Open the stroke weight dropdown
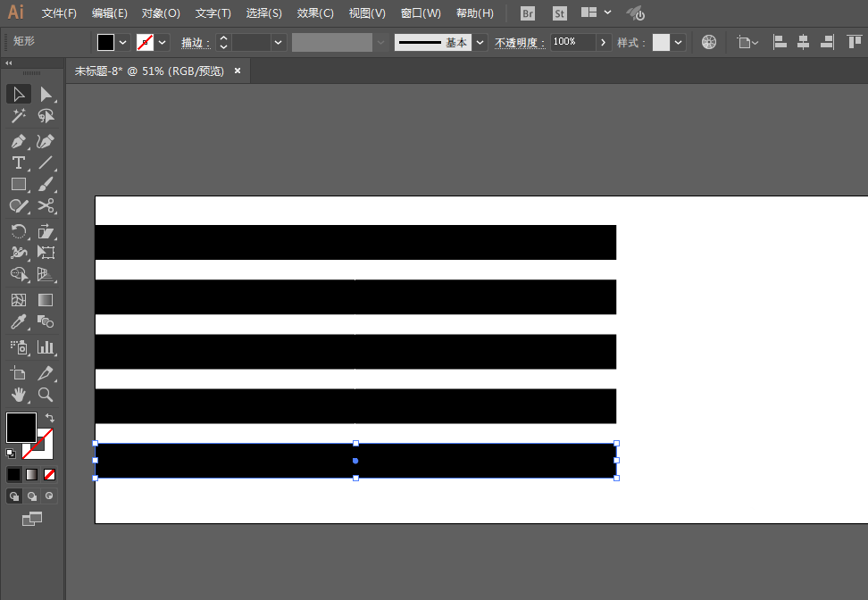 pos(278,42)
